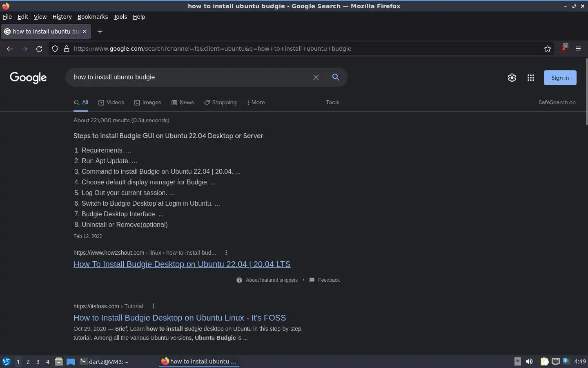Open the Google apps grid
Image resolution: width=588 pixels, height=368 pixels.
(531, 78)
